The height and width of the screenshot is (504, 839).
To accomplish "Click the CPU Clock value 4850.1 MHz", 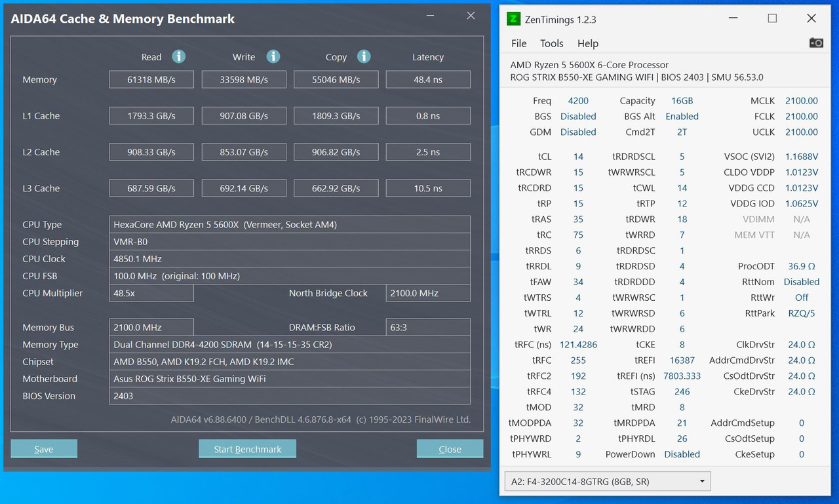I will click(x=290, y=258).
